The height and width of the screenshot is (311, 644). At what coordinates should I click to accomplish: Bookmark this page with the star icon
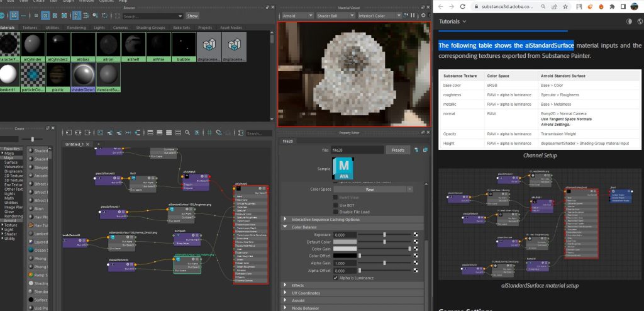click(x=565, y=6)
